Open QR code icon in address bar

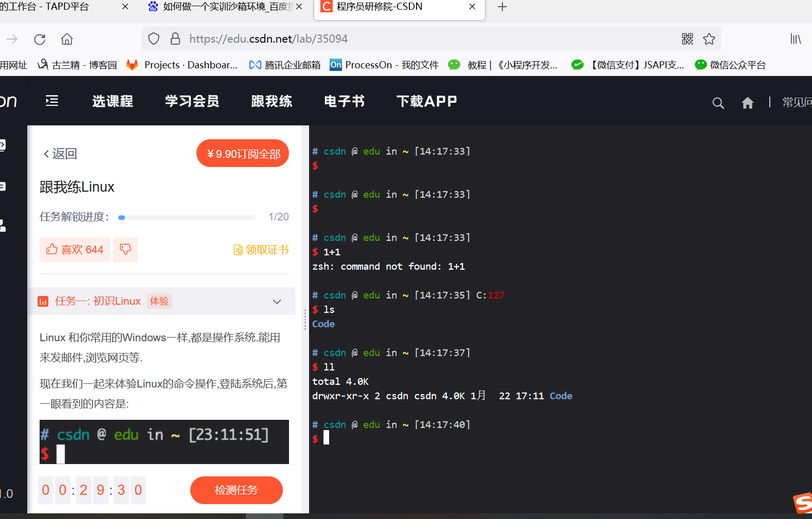(x=688, y=39)
